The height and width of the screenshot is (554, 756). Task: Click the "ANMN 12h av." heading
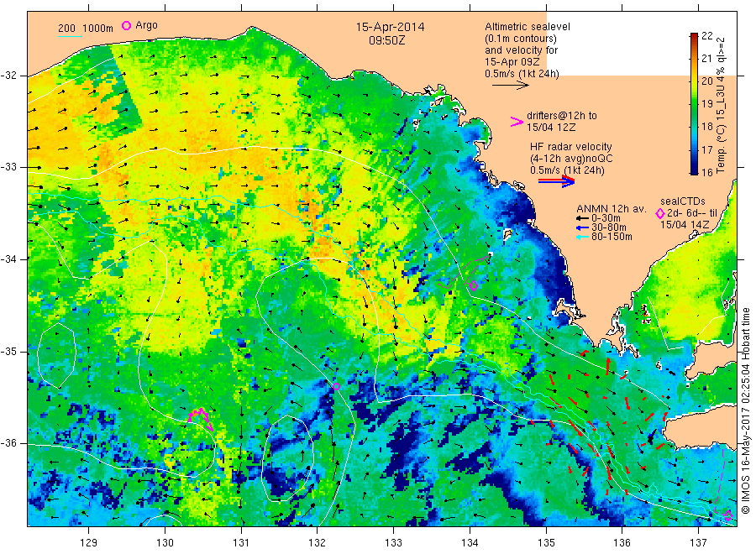coord(612,209)
